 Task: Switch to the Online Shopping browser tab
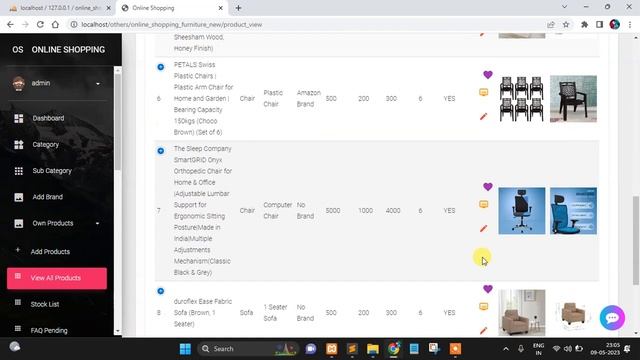(x=171, y=8)
